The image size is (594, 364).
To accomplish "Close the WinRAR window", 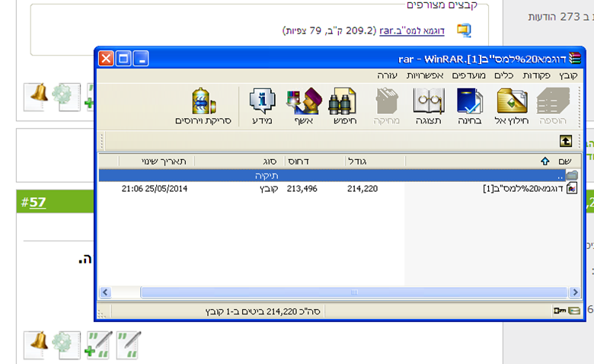I will click(106, 59).
